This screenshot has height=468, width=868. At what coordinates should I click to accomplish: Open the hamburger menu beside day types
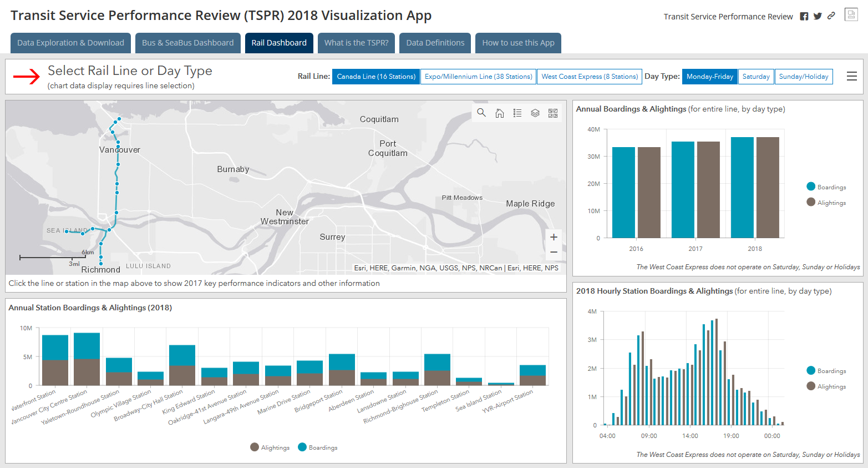click(852, 76)
